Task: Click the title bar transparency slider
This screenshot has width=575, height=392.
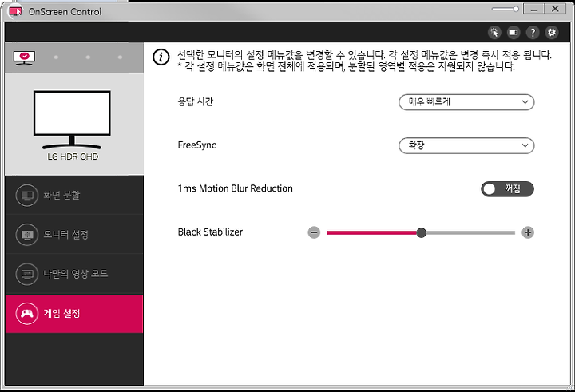Action: [506, 9]
